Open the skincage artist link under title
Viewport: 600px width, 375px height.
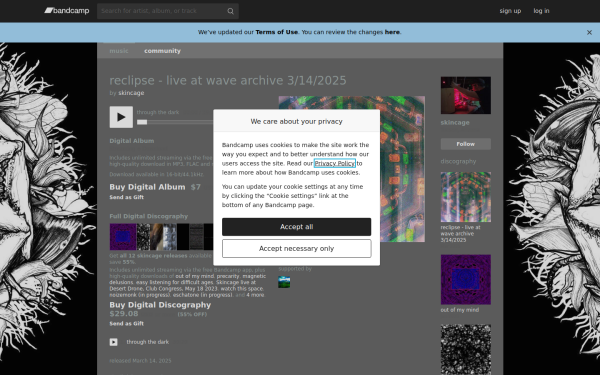[x=131, y=93]
